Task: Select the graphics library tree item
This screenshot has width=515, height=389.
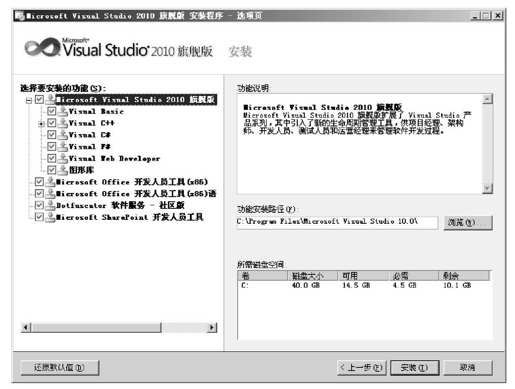Action: click(x=81, y=170)
